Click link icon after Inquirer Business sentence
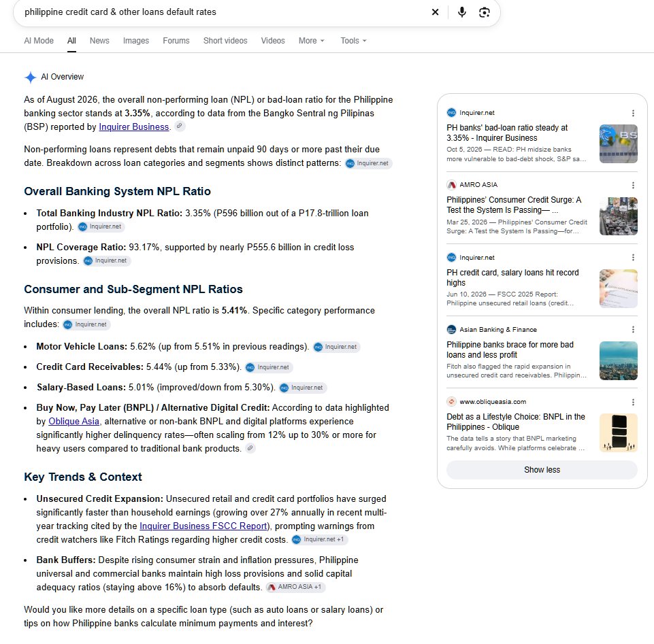 click(180, 126)
